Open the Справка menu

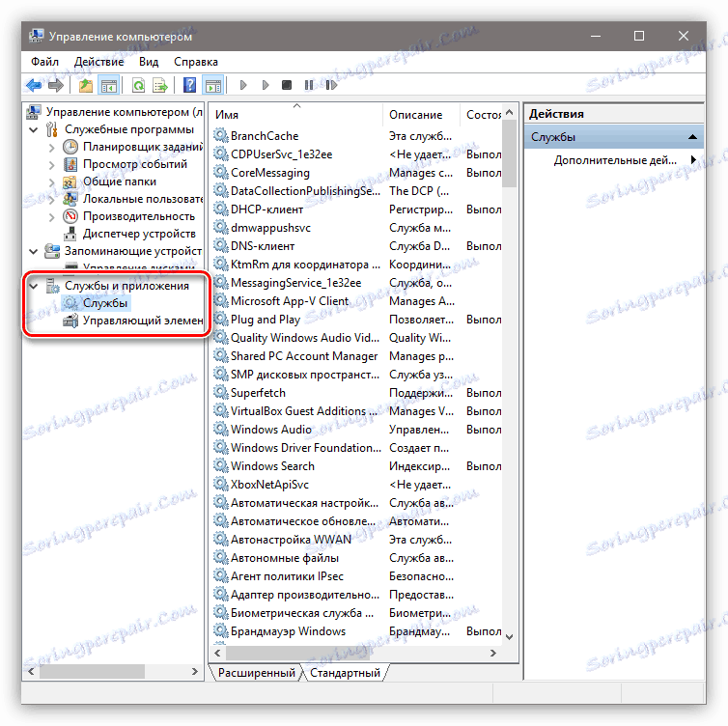pyautogui.click(x=195, y=62)
